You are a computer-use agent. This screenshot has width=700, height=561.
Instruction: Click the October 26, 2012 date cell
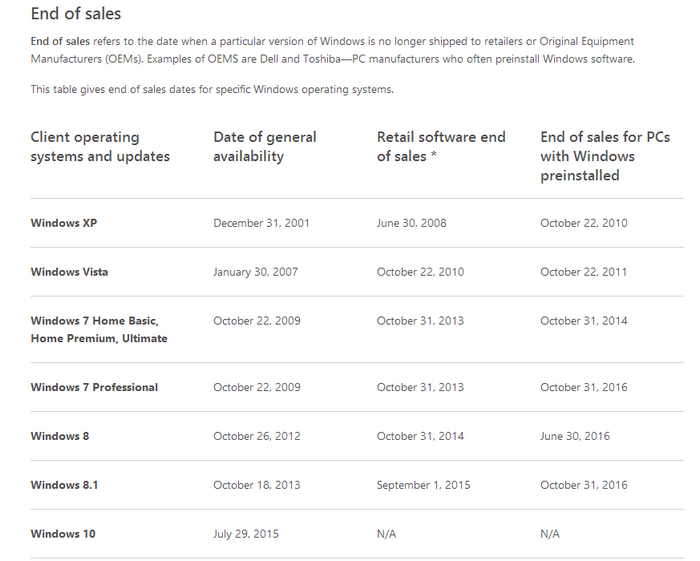pos(257,436)
